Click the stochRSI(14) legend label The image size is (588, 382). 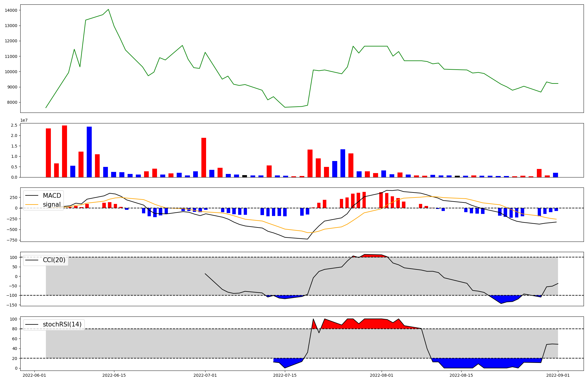pos(62,324)
